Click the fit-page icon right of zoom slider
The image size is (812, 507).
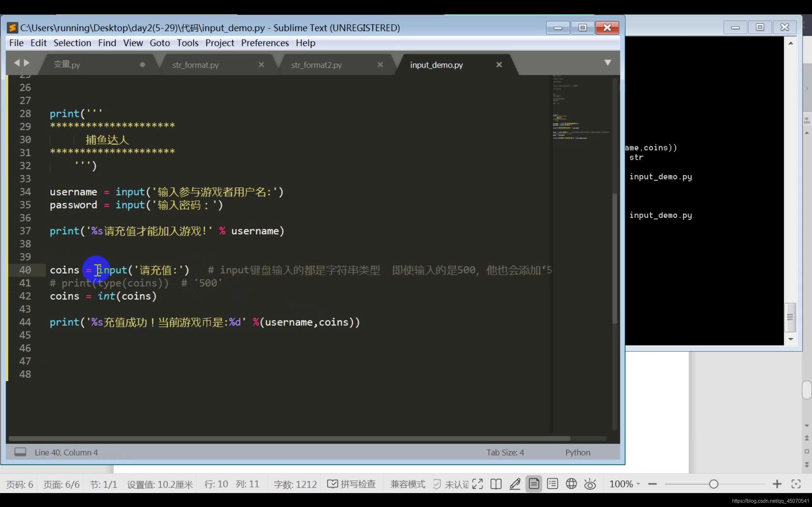(796, 484)
